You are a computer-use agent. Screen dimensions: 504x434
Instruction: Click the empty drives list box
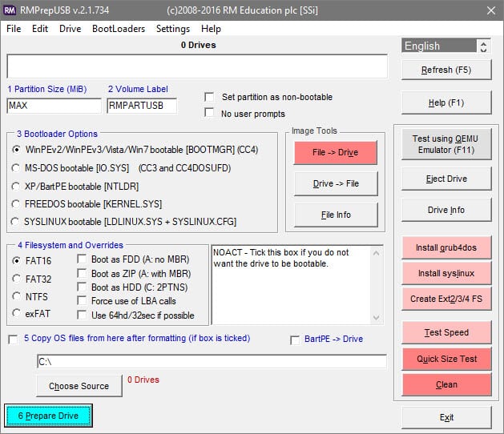(x=197, y=66)
